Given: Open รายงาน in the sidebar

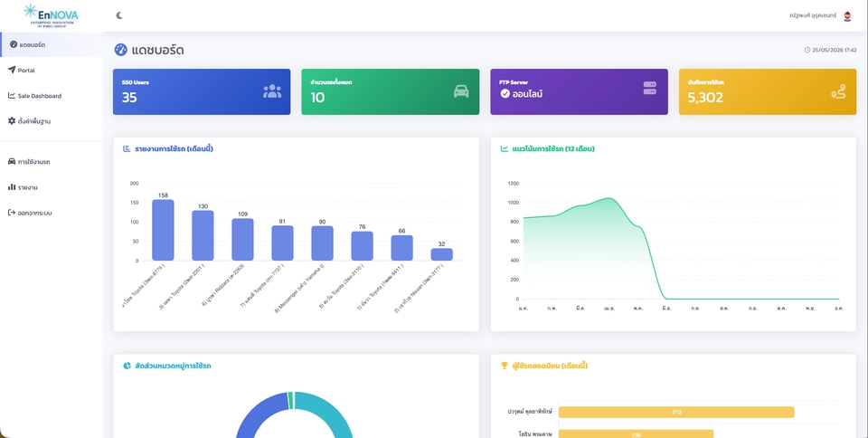Looking at the screenshot, I should pos(51,187).
